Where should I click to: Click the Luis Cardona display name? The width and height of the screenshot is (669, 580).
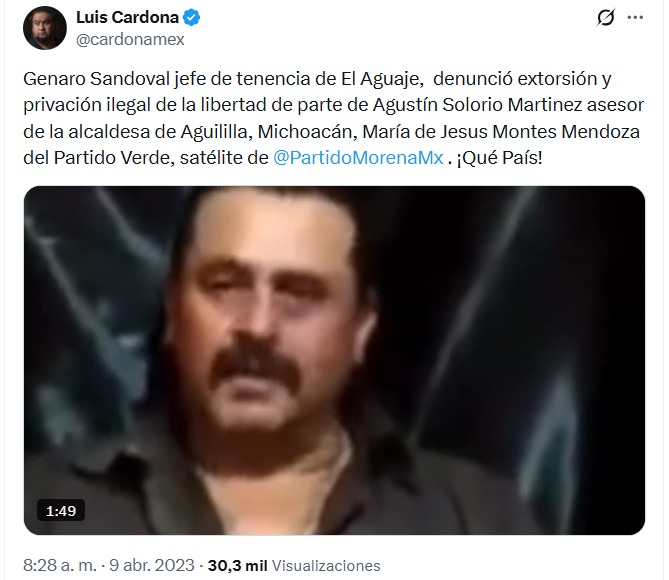127,17
